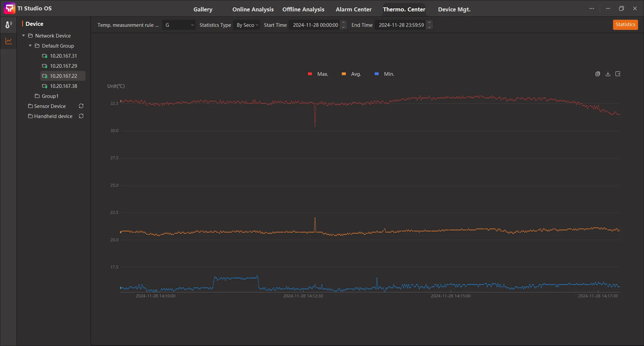
Task: Click the Start Time date field
Action: coord(315,25)
